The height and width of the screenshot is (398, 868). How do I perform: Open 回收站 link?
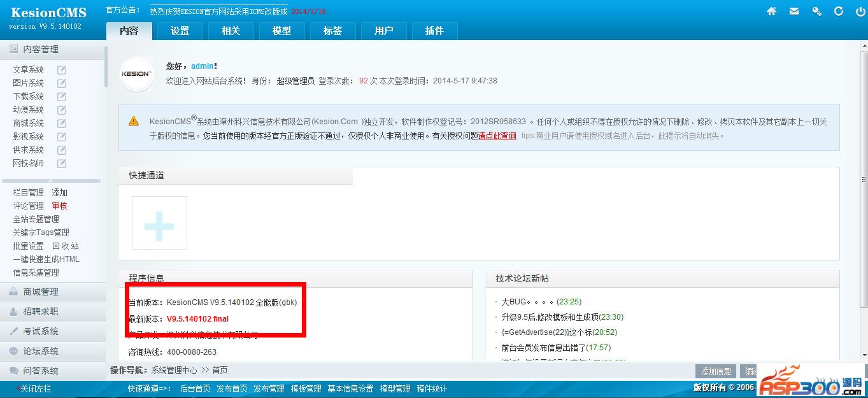tap(66, 246)
